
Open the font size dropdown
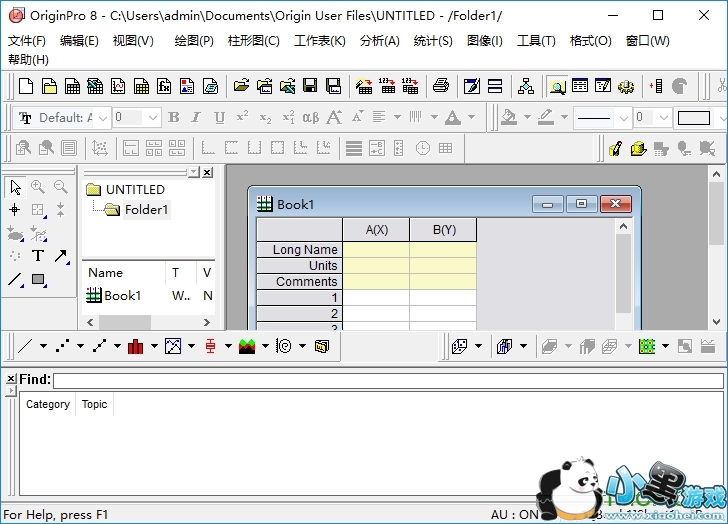tap(153, 118)
